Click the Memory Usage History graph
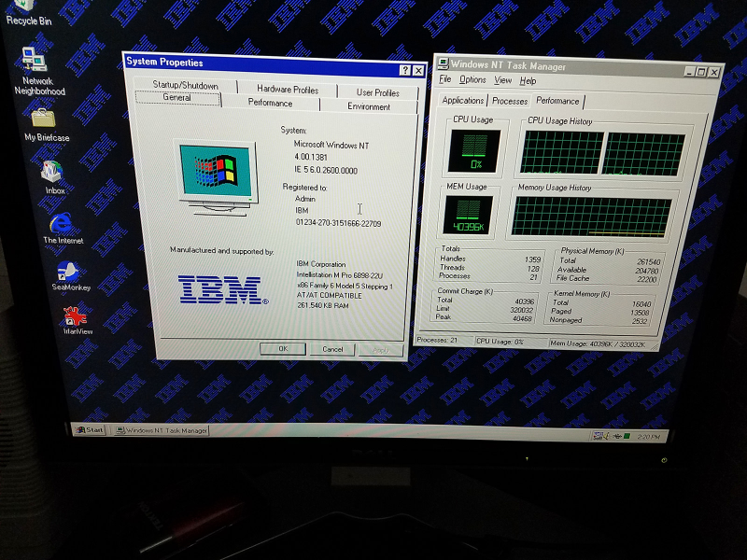747x560 pixels. point(591,217)
